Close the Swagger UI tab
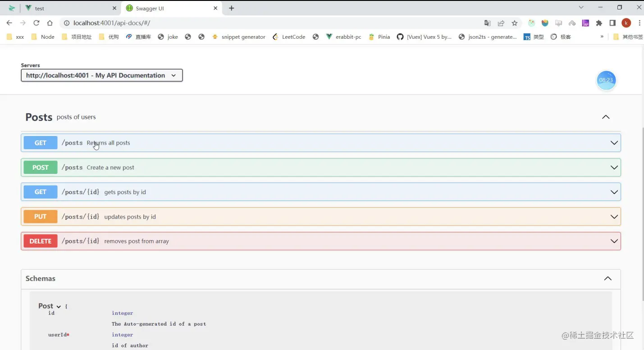 pyautogui.click(x=215, y=8)
